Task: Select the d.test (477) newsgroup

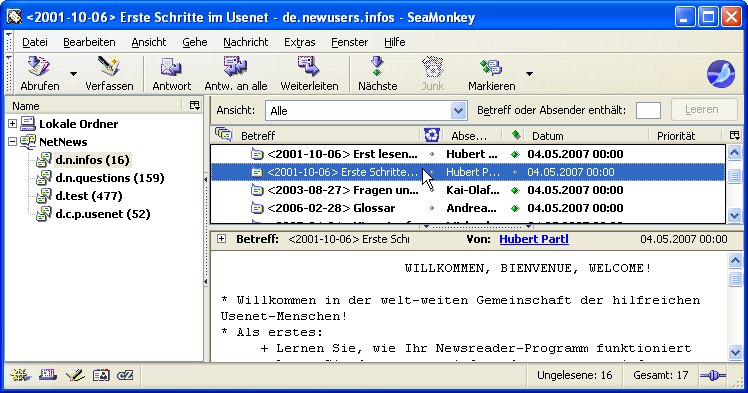Action: (x=89, y=196)
